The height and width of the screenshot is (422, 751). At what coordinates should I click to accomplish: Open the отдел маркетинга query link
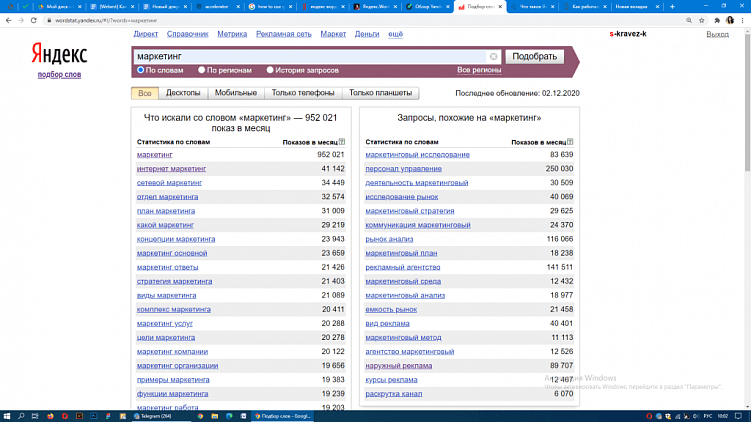167,197
